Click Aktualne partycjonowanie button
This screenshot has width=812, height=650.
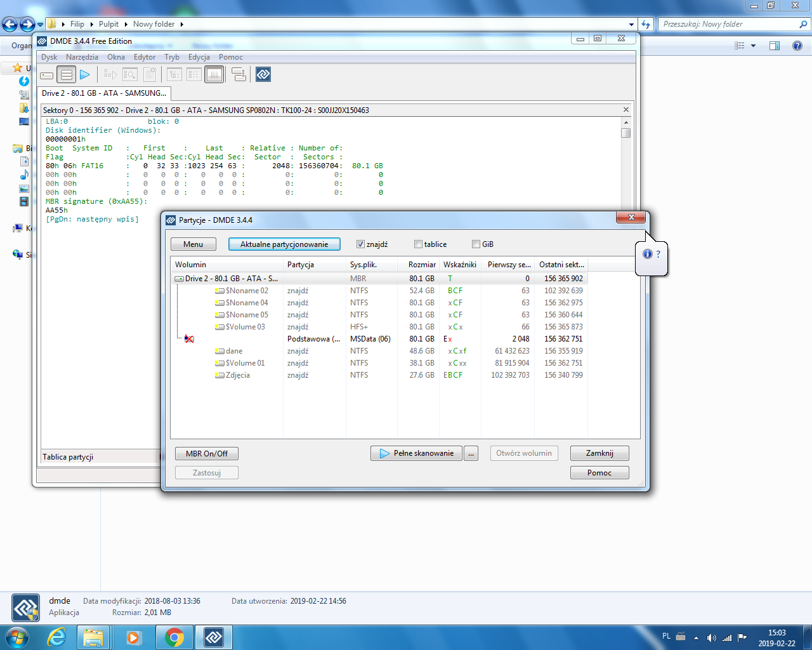pyautogui.click(x=284, y=244)
